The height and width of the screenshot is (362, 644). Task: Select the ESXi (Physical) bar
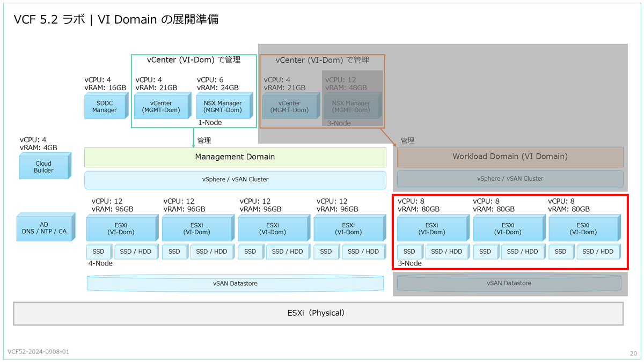click(x=318, y=313)
